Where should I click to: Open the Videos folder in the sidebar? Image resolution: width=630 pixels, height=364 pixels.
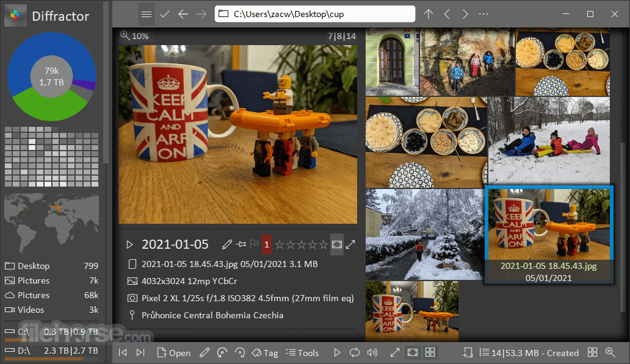coord(51,310)
